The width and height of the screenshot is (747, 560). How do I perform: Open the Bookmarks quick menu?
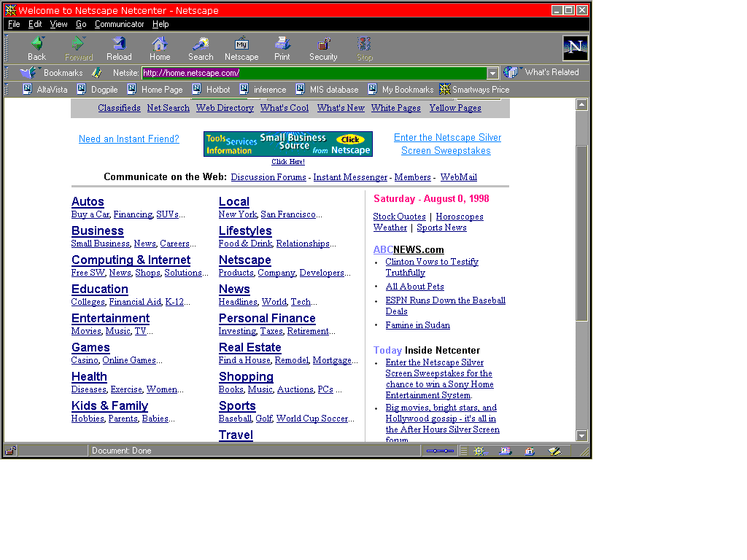53,73
